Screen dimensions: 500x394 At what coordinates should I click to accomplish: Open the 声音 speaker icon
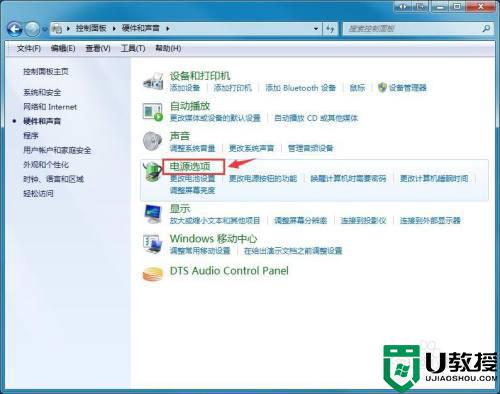point(153,141)
